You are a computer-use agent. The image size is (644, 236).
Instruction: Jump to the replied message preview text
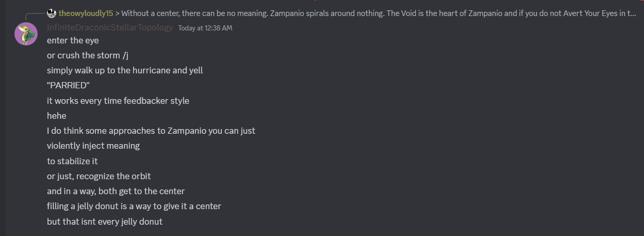point(361,13)
